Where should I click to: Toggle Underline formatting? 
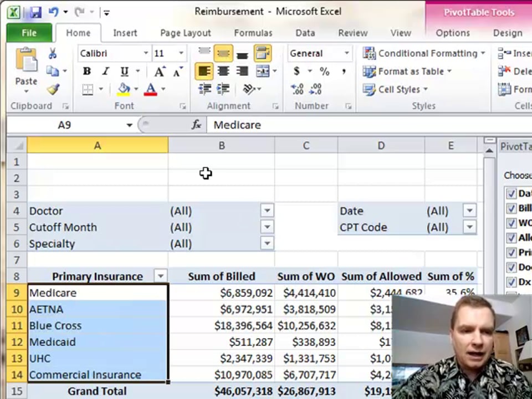(125, 71)
